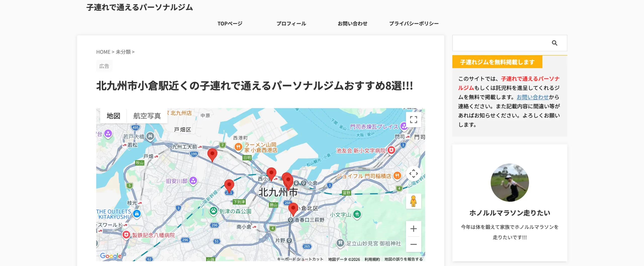Switch the map to 航空写真 view
Image resolution: width=644 pixels, height=266 pixels.
pyautogui.click(x=147, y=116)
